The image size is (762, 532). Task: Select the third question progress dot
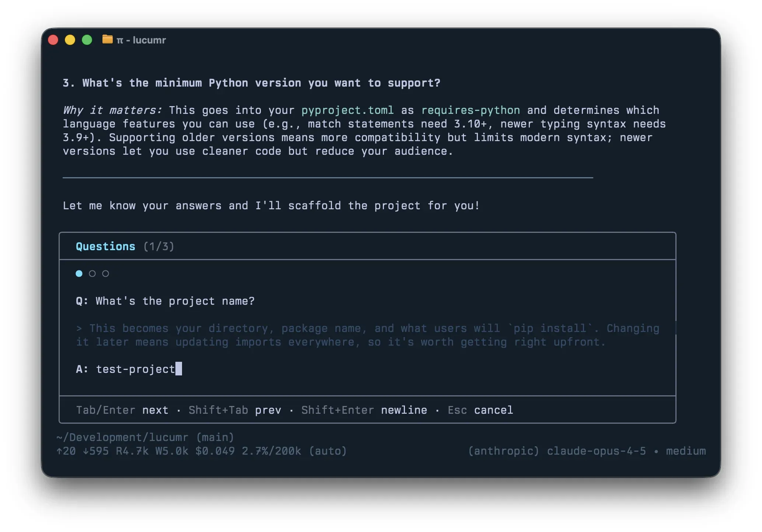[x=105, y=273]
